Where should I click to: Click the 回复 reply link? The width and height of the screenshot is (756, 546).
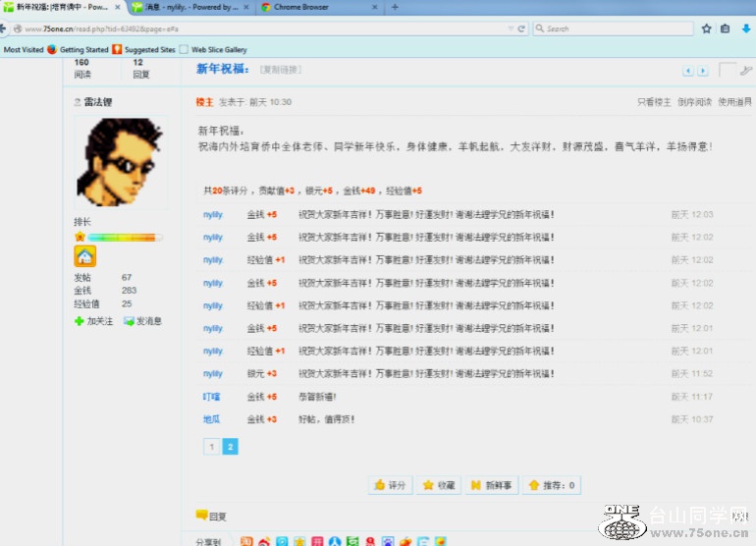tap(217, 517)
